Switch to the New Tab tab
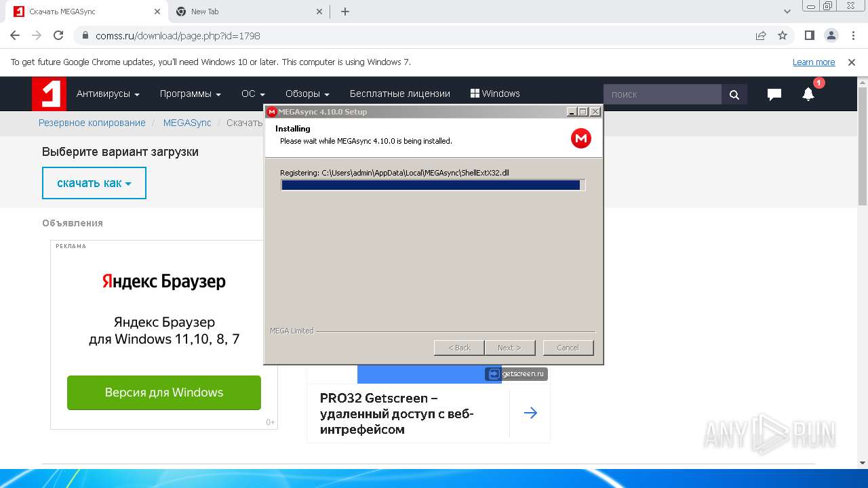This screenshot has width=868, height=488. (x=248, y=12)
